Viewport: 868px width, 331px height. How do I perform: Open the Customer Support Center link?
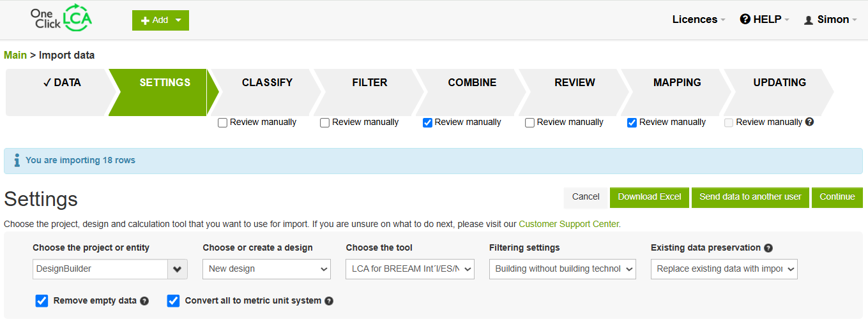[568, 224]
